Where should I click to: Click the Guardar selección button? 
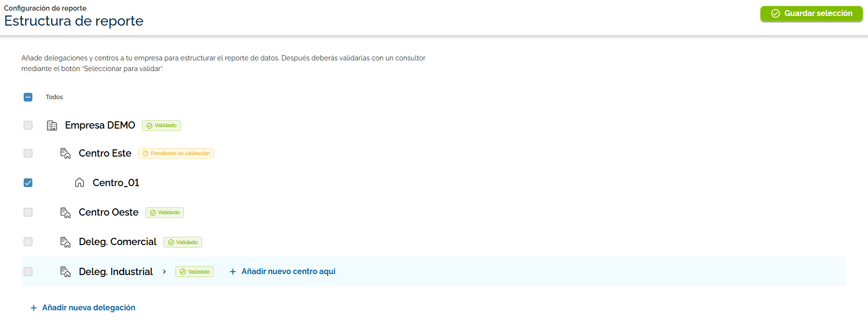(x=811, y=14)
